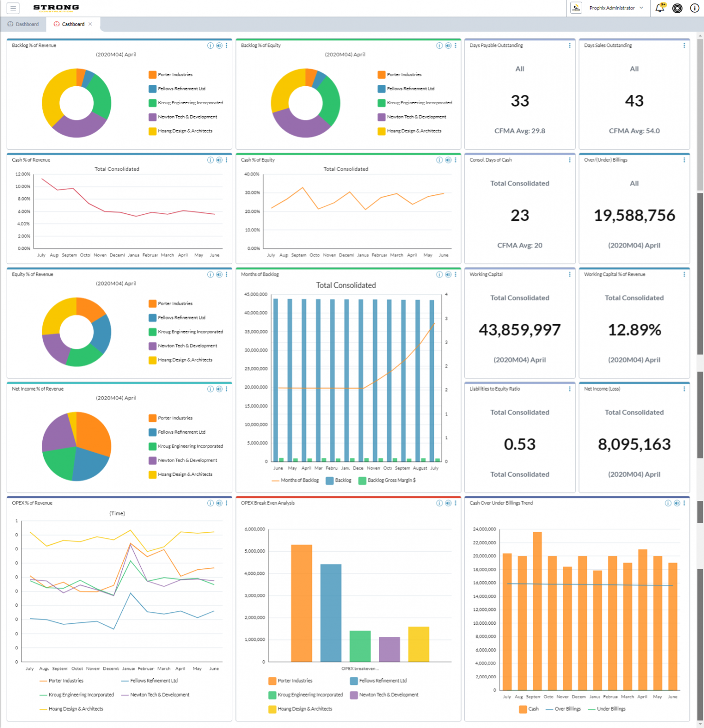The width and height of the screenshot is (704, 728).
Task: Click the Prophix Administrator avatar
Action: click(x=576, y=8)
